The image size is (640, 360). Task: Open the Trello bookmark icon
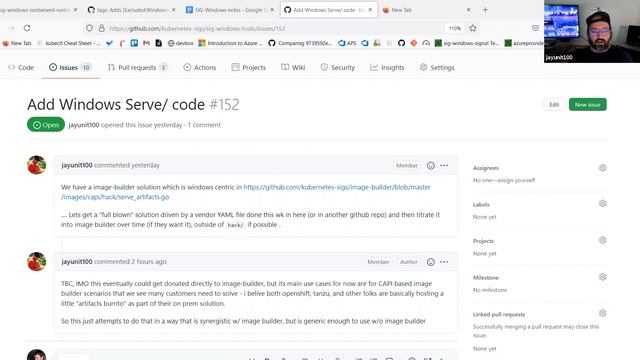pyautogui.click(x=134, y=43)
